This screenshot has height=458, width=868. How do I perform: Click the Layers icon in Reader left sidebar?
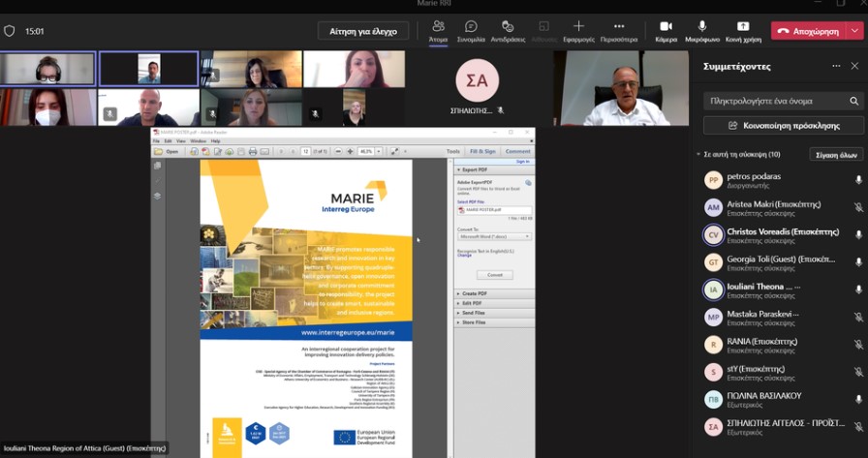[157, 196]
